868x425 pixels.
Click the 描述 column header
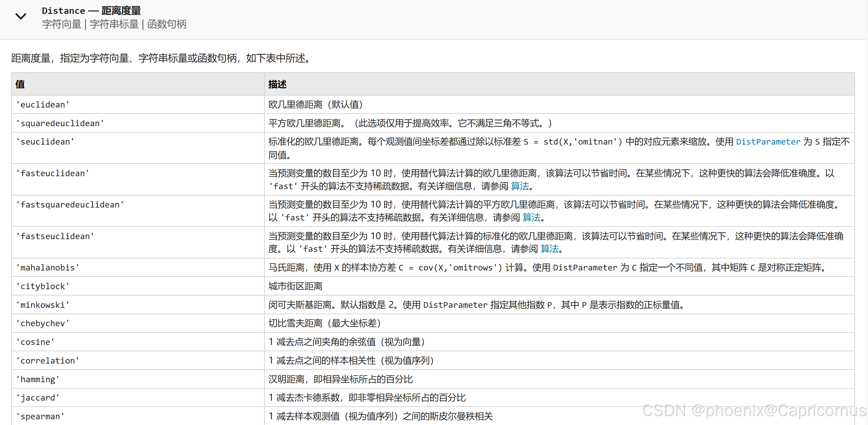point(559,84)
